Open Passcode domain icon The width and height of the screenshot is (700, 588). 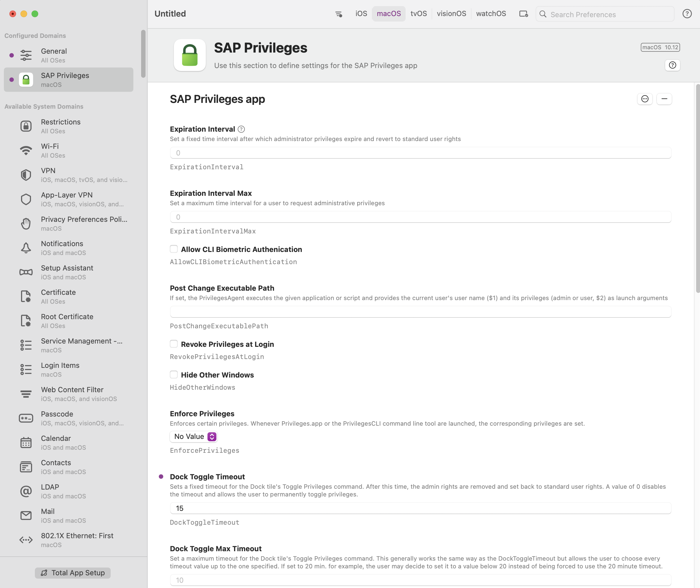click(x=26, y=418)
